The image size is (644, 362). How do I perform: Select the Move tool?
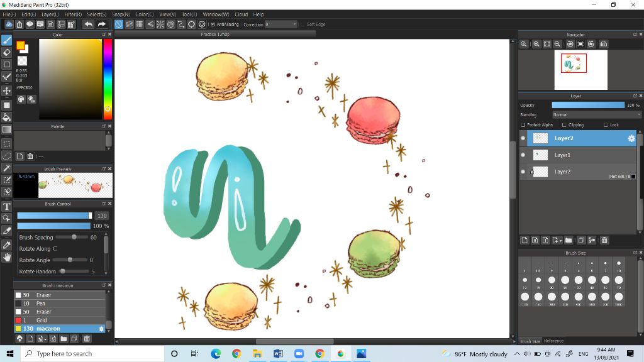[x=6, y=90]
